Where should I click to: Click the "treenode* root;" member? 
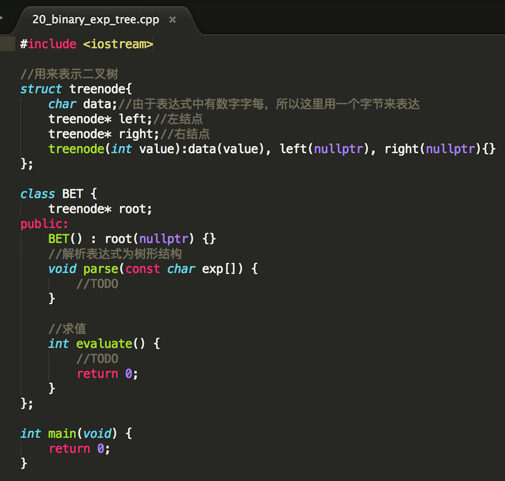[x=100, y=209]
